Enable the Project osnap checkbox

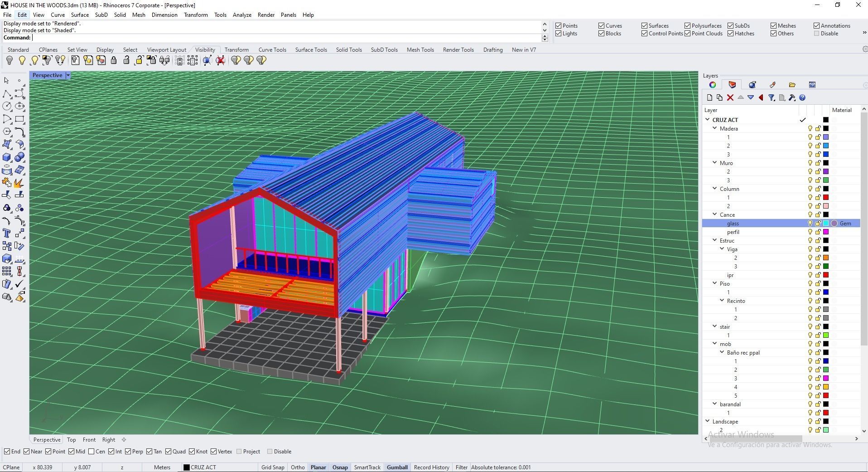coord(239,452)
